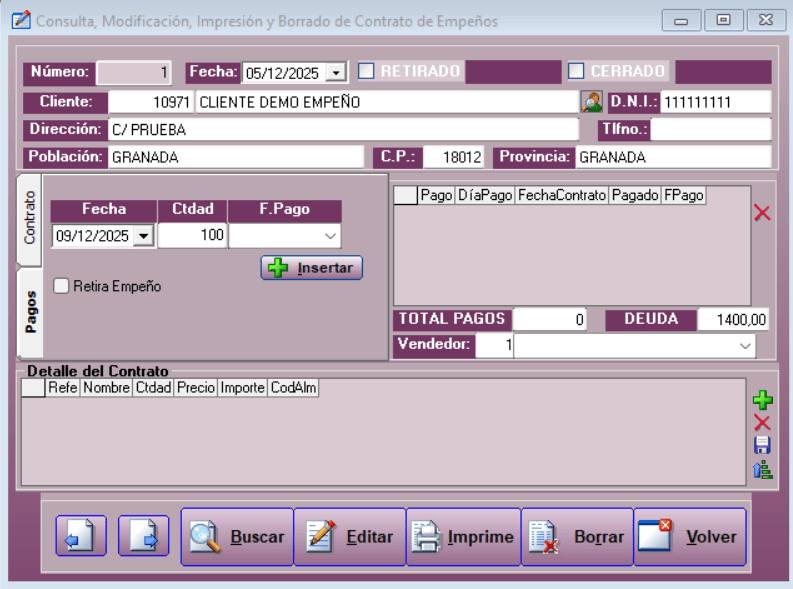
Task: Expand the F.Pago payment method dropdown
Action: [331, 236]
